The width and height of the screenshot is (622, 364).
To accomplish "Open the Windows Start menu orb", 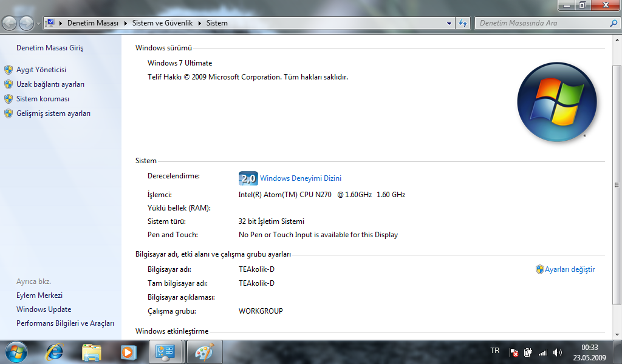I will point(16,352).
